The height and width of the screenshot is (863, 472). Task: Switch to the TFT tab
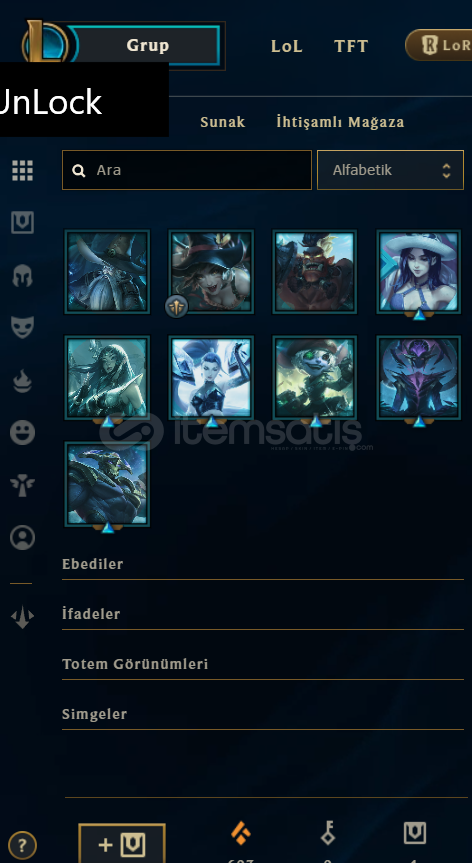coord(351,46)
